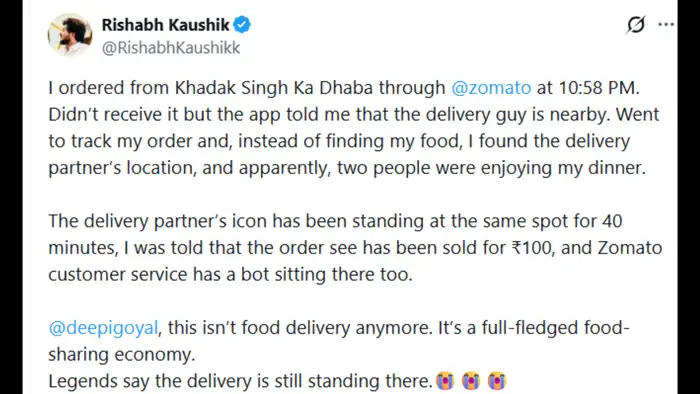Click the last crying emoji

496,381
